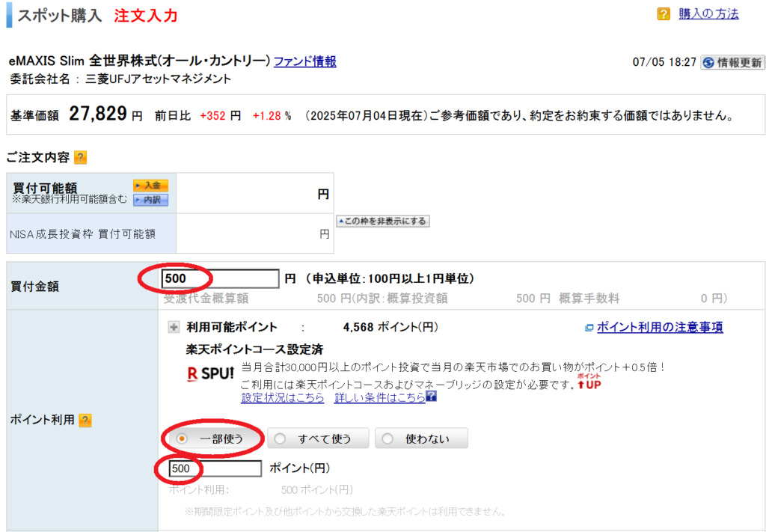Open the 詳しい条件はこちら link
Image resolution: width=766 pixels, height=532 pixels.
[379, 397]
